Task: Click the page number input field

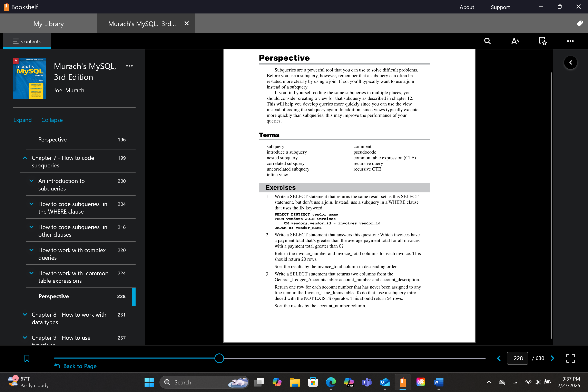Action: (x=517, y=358)
